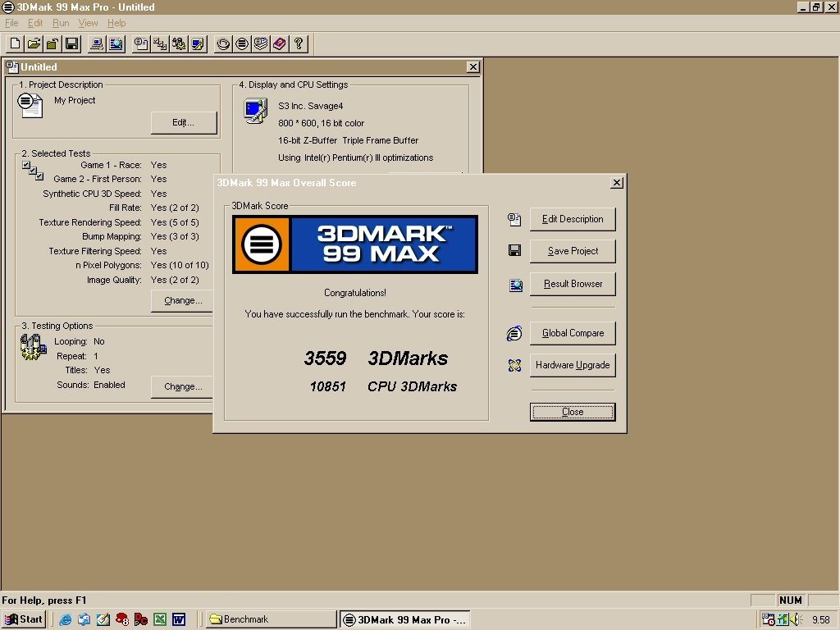840x630 pixels.
Task: Click the taskbar clock showing 9.58
Action: (820, 620)
